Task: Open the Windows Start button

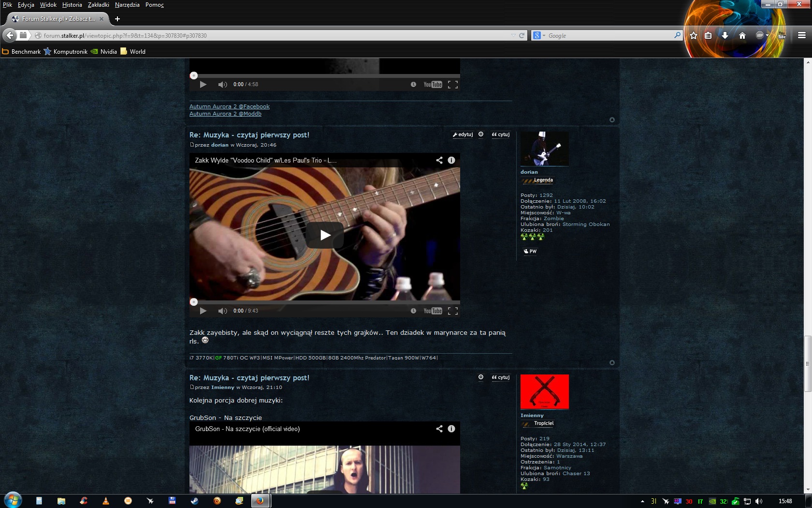Action: (x=13, y=500)
